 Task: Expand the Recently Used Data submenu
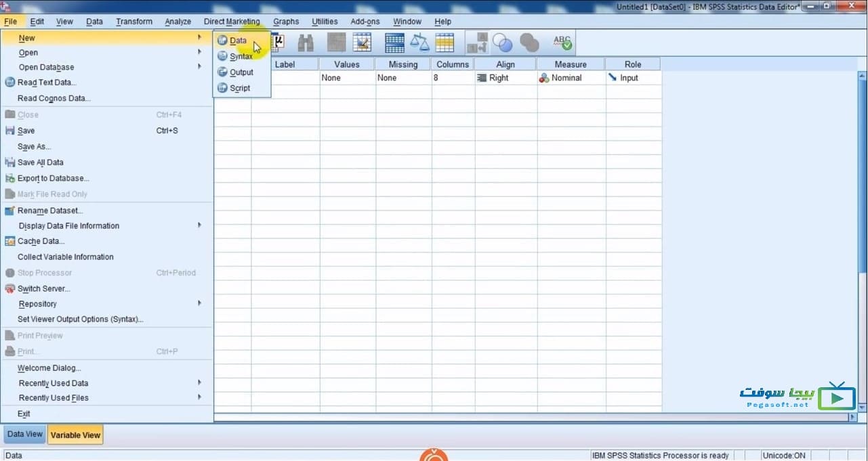tap(106, 383)
